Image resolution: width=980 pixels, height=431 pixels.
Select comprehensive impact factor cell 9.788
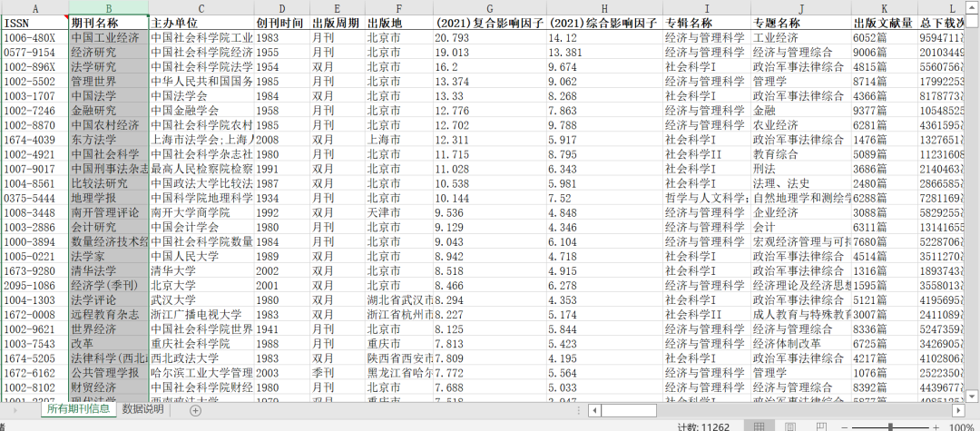point(604,125)
